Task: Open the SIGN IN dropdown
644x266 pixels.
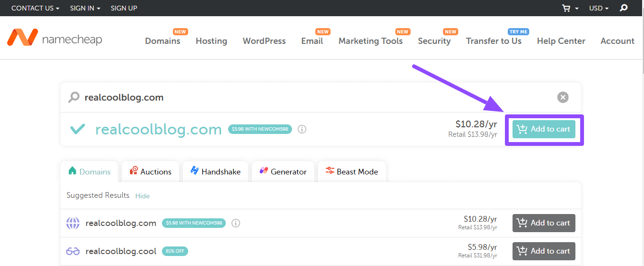Action: [85, 8]
